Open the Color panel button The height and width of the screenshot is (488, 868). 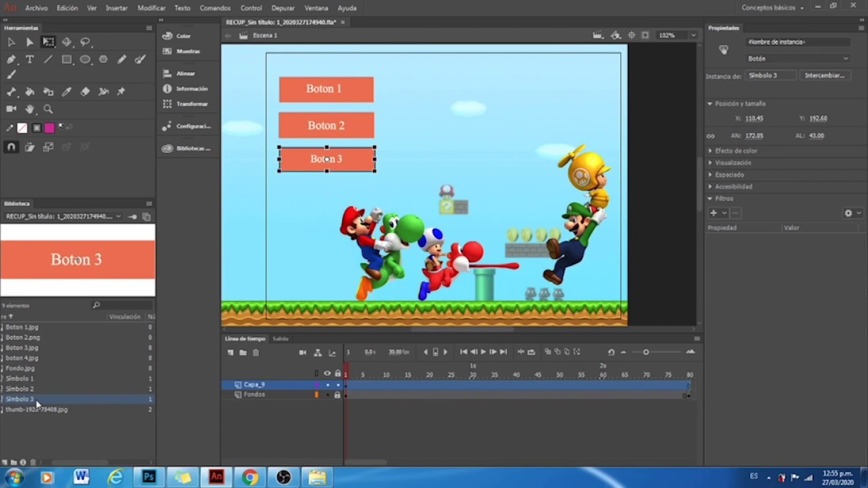(x=177, y=36)
